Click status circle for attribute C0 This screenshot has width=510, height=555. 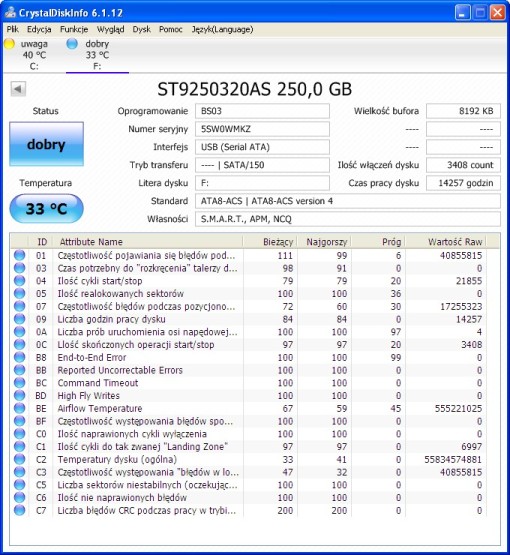coord(19,434)
